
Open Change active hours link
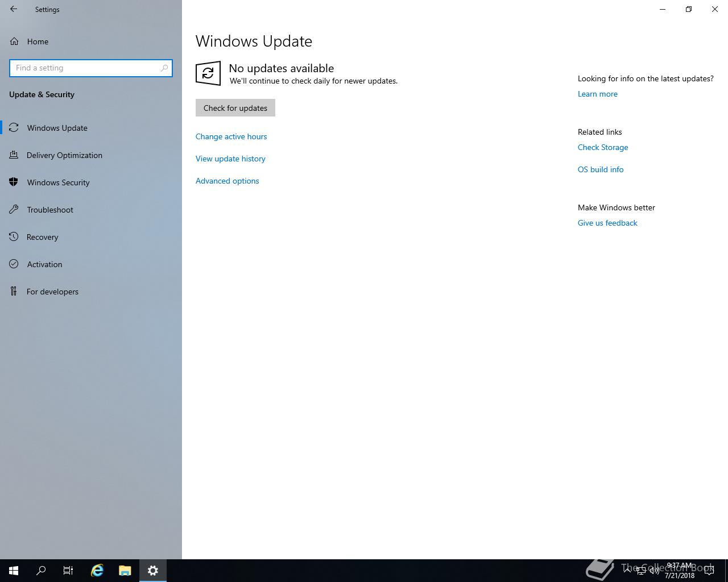tap(231, 136)
